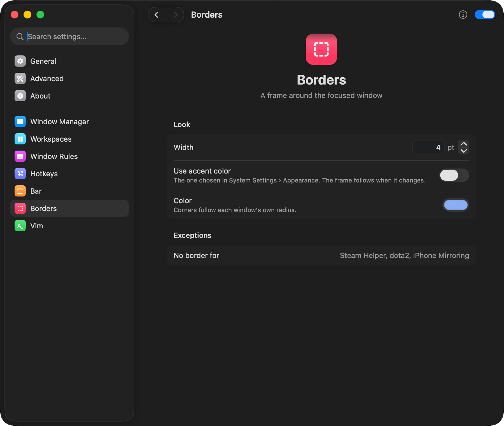
Task: Open Advanced tools icon in sidebar
Action: tap(20, 79)
